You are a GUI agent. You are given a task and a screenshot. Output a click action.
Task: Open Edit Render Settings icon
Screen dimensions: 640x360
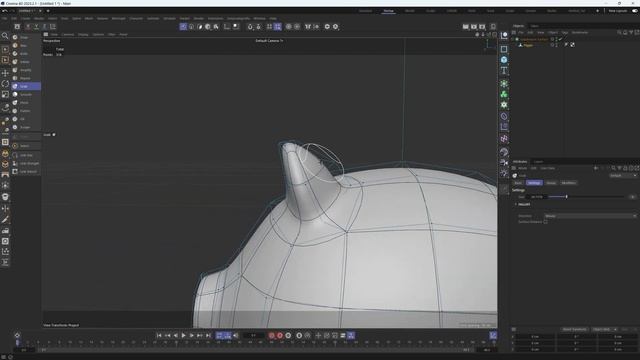[482, 27]
